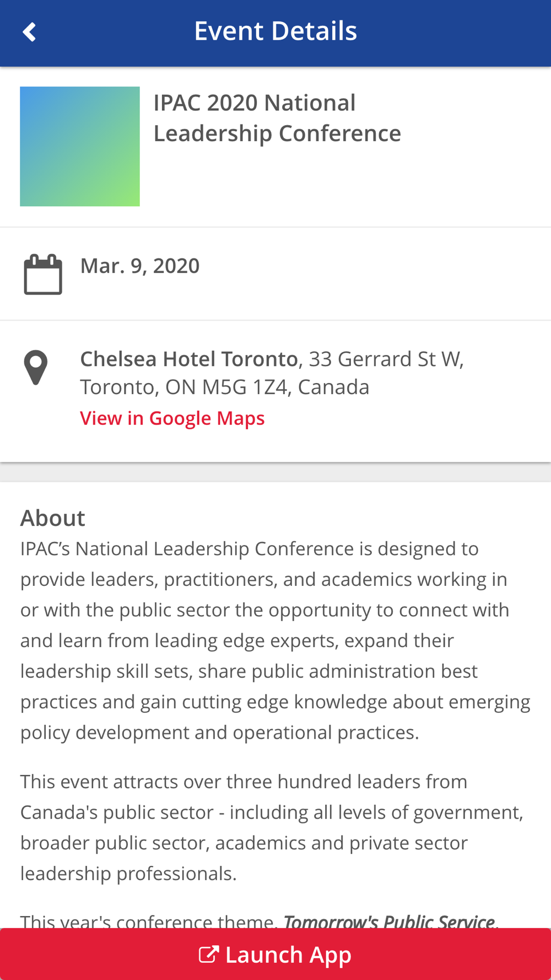Tap the 33 Gerrard St W street text
The width and height of the screenshot is (551, 980).
tap(386, 359)
